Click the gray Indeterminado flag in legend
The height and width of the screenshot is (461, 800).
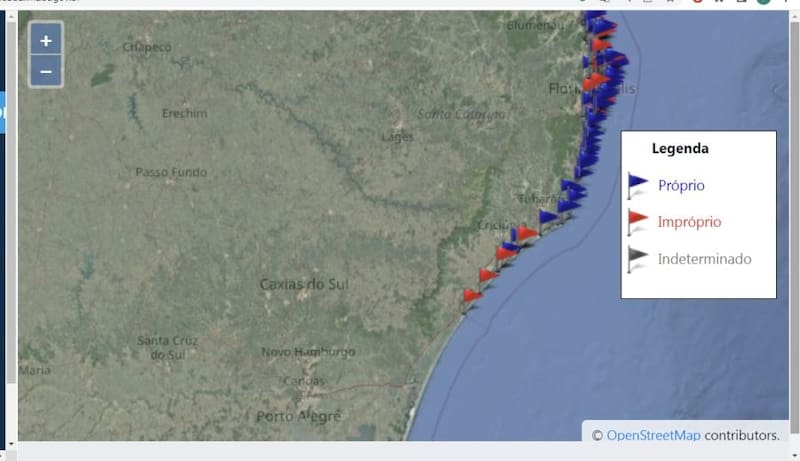(637, 259)
